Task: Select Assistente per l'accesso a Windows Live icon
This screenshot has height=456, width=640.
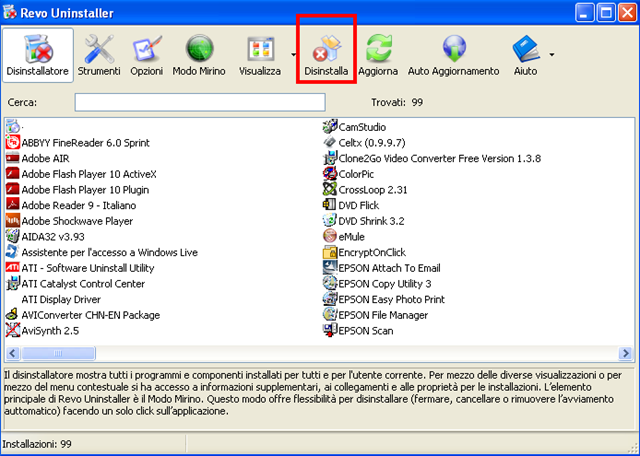Action: pos(12,252)
